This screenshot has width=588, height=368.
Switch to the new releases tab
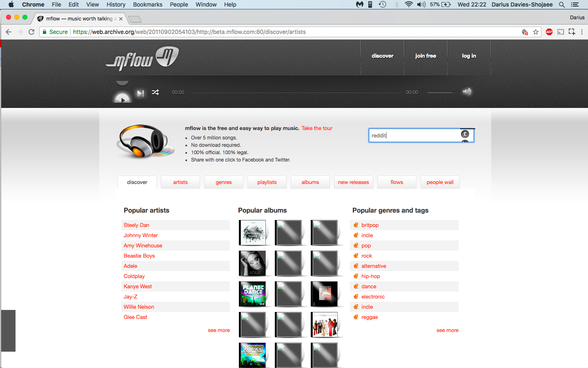[x=354, y=182]
